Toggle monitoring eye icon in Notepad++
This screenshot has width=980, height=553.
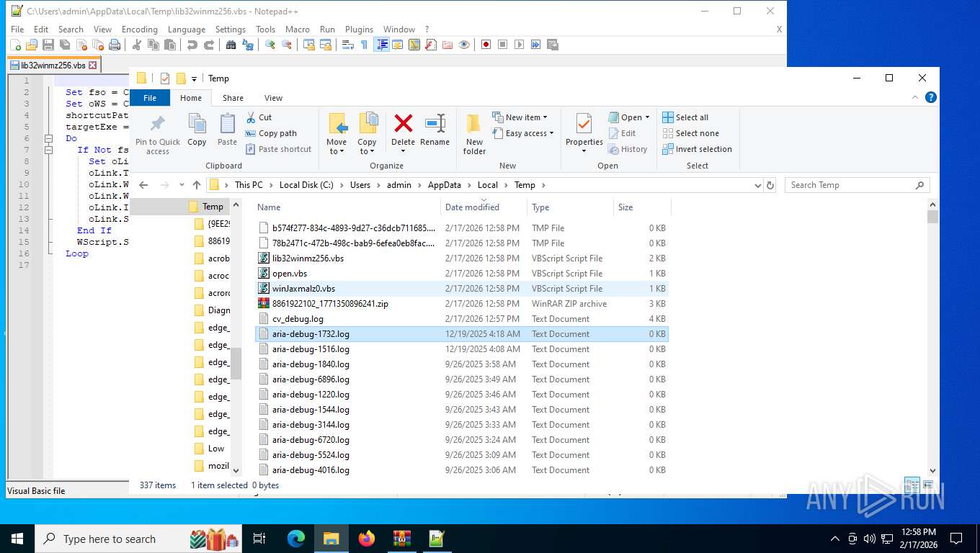click(x=465, y=45)
